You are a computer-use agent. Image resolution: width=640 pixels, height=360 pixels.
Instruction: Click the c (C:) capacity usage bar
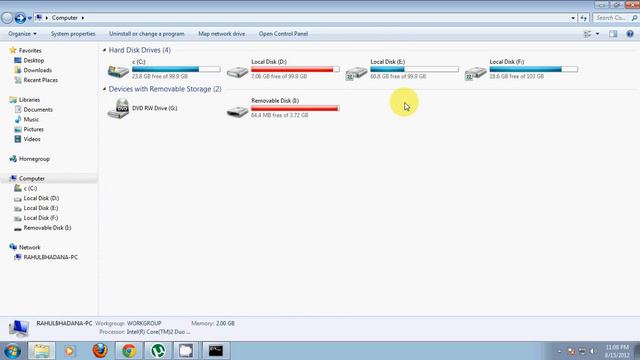tap(176, 69)
